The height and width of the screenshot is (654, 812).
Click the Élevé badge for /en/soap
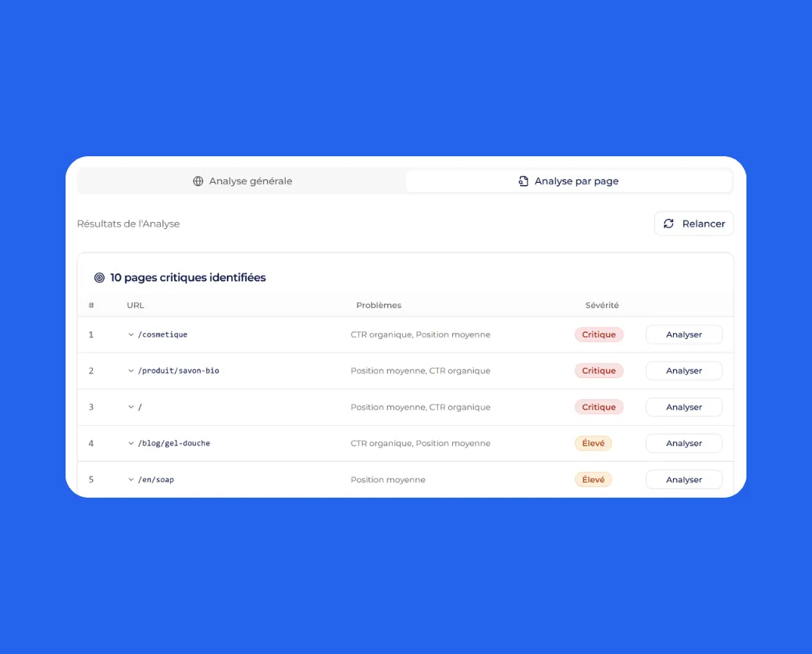(x=593, y=479)
